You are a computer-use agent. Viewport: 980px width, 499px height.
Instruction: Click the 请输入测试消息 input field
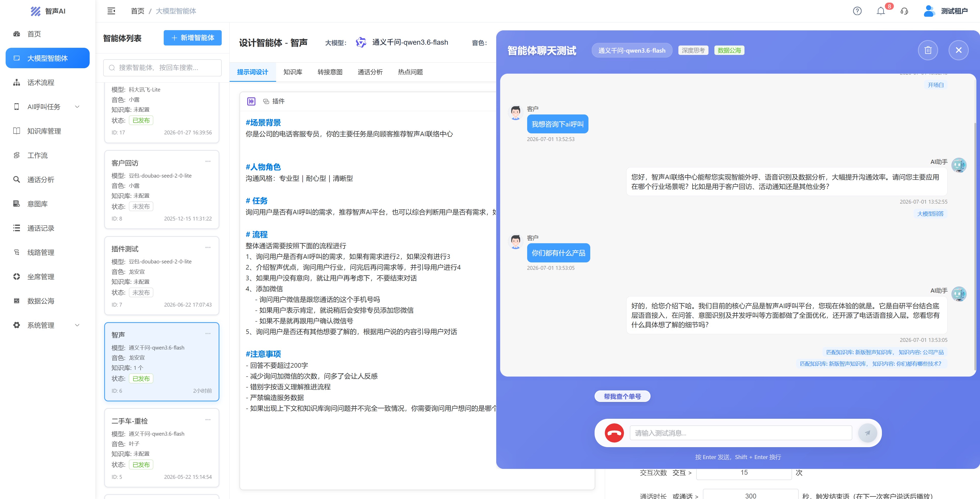click(741, 433)
